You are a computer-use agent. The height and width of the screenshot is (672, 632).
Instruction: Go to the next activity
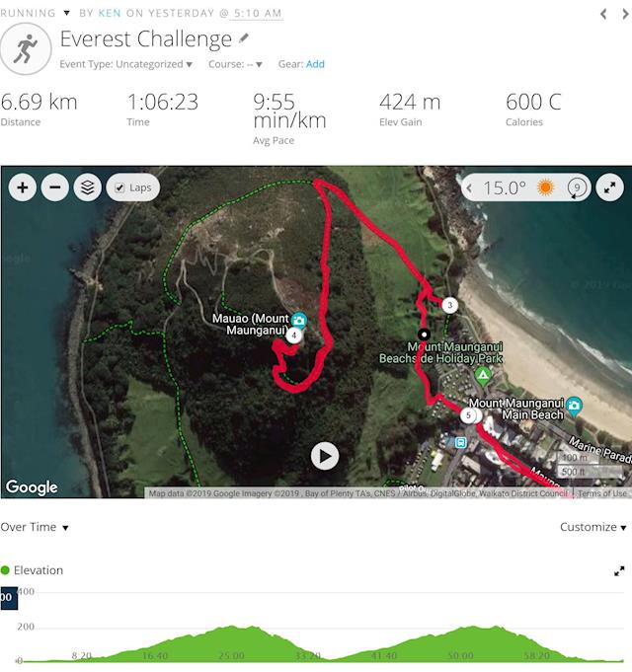[625, 14]
